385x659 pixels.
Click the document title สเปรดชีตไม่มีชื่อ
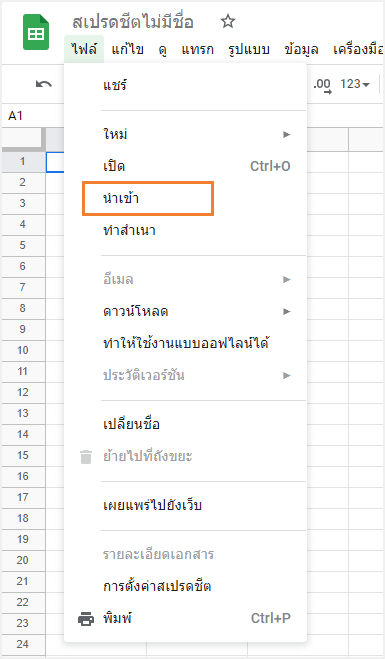pyautogui.click(x=132, y=21)
